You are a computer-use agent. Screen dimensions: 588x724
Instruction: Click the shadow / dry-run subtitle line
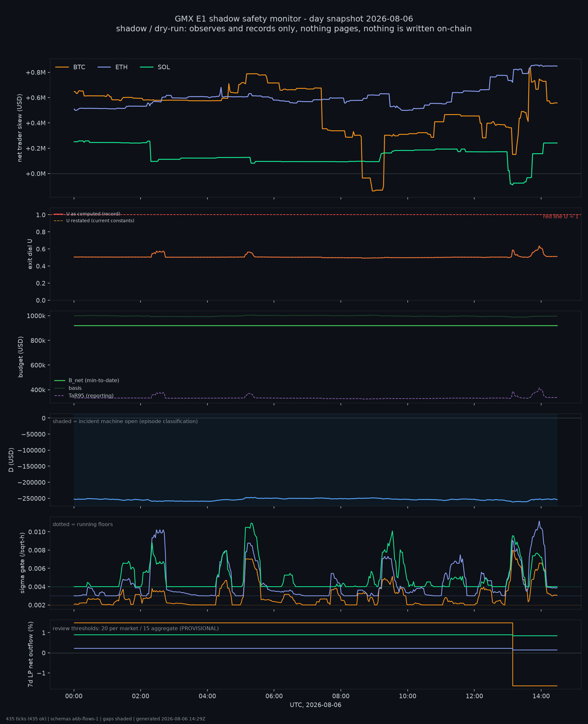[x=294, y=28]
